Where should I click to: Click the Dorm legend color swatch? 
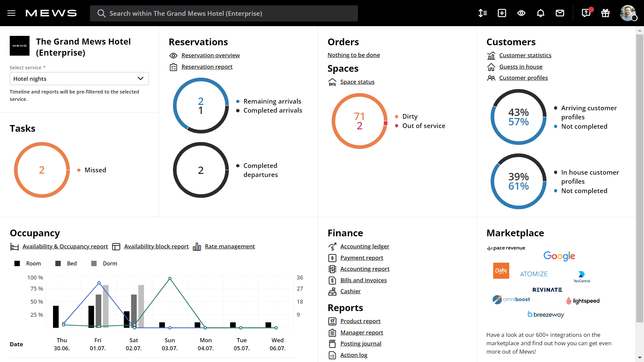[x=94, y=263]
